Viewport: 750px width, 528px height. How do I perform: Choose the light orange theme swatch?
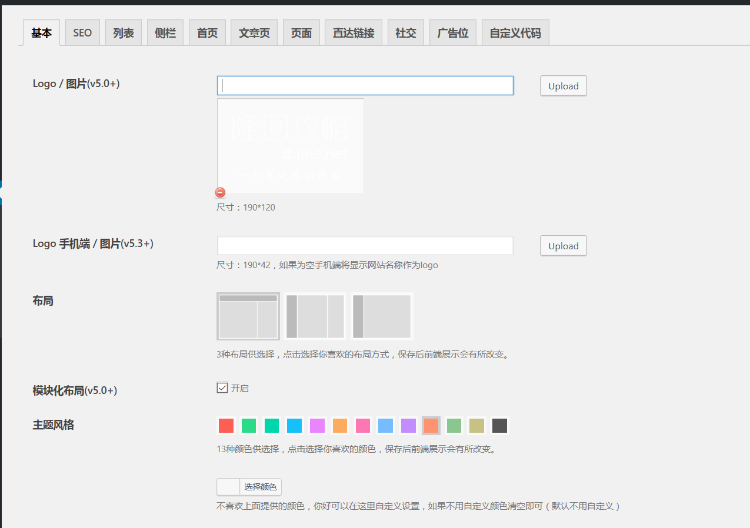340,426
